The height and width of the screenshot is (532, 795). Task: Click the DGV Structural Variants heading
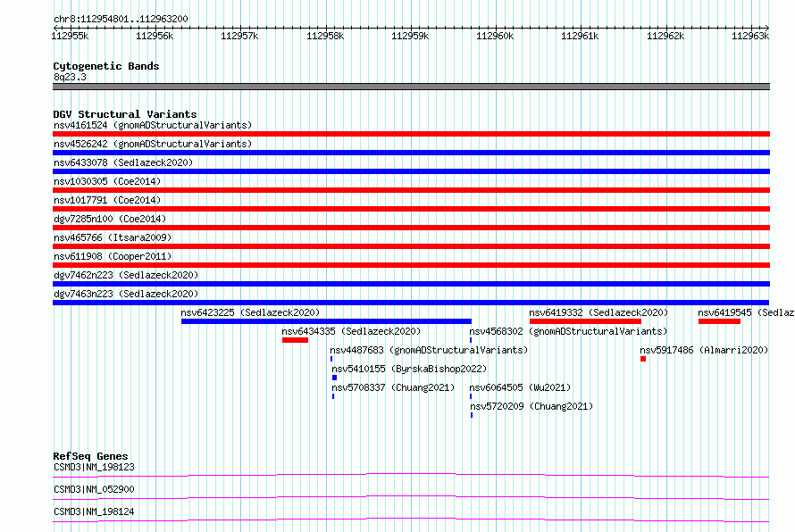125,114
